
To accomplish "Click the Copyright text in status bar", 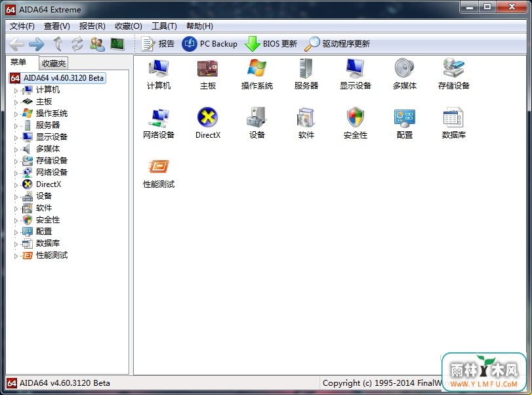I will point(382,383).
